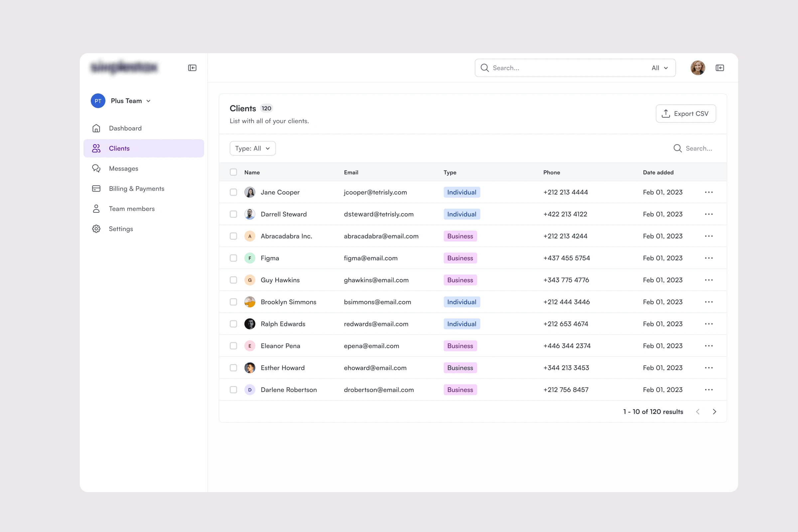Viewport: 798px width, 532px height.
Task: Select all clients header checkbox
Action: click(x=233, y=172)
